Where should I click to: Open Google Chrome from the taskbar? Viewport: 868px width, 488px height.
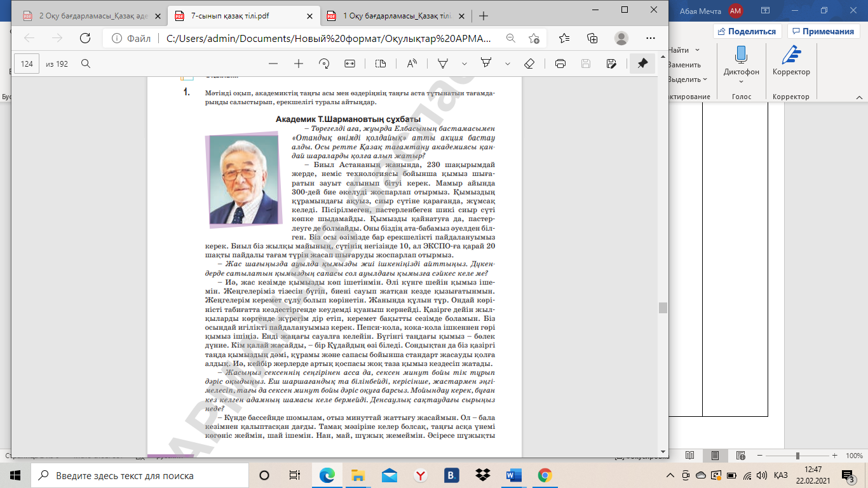pos(545,475)
